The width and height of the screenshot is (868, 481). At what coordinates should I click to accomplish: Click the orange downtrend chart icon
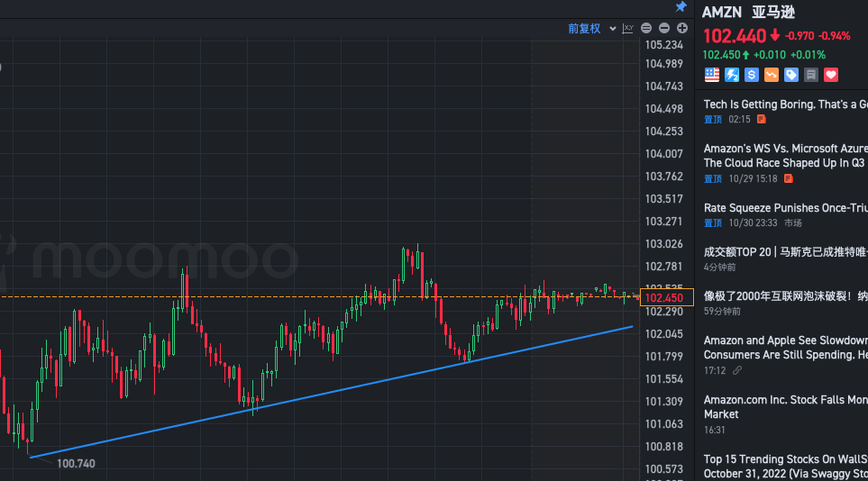coord(772,75)
